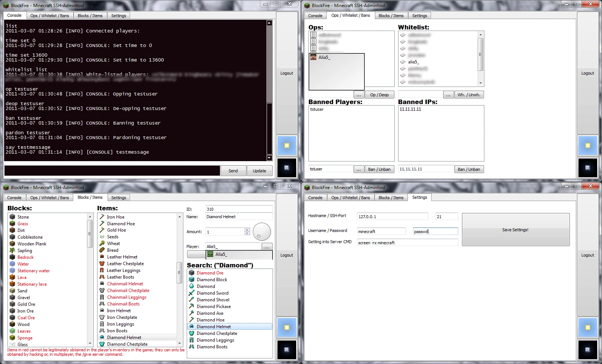Image resolution: width=602 pixels, height=364 pixels.
Task: Click Diamond Chestplate icon in search results
Action: point(192,333)
